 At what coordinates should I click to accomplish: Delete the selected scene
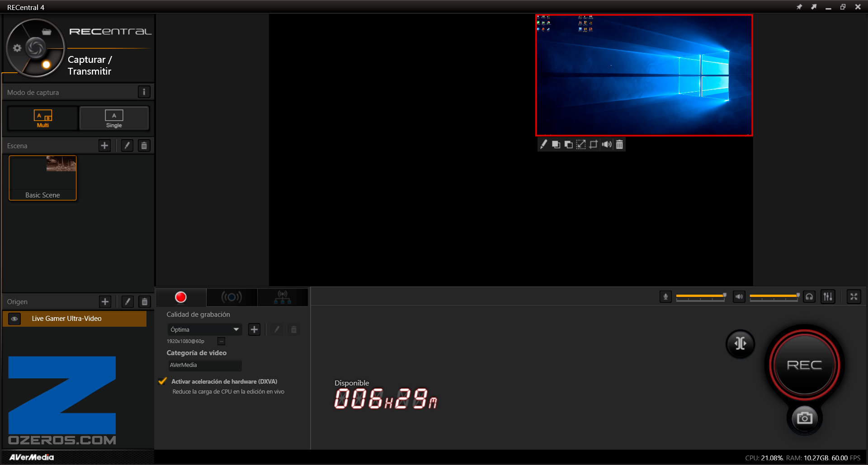click(144, 146)
